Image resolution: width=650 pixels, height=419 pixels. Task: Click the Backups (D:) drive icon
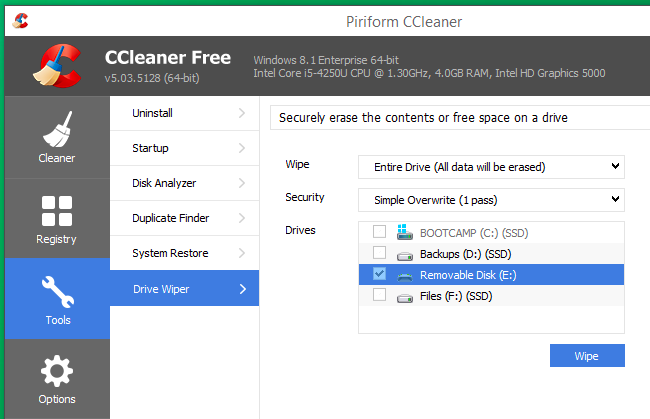click(x=405, y=256)
